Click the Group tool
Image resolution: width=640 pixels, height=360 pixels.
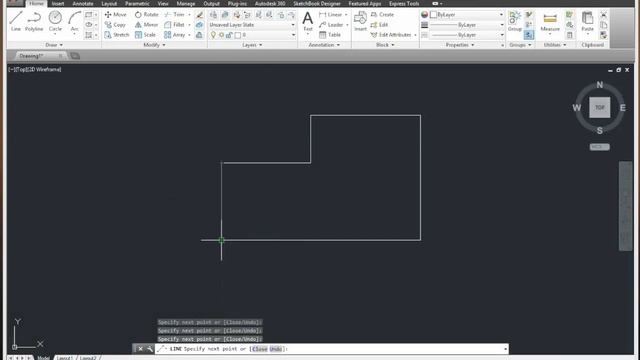pos(514,21)
